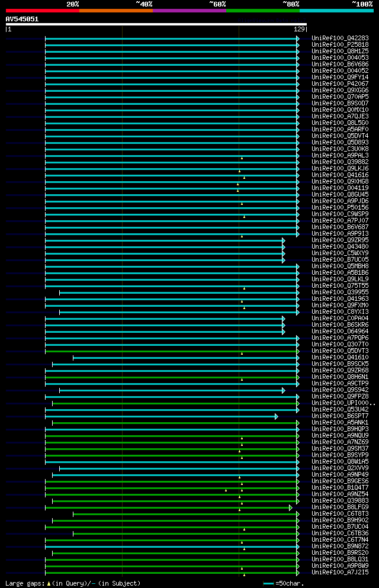Image resolution: width=379 pixels, height=588 pixels.
Task: Select the UniRef100_Q5DVT3 label
Action: 340,351
